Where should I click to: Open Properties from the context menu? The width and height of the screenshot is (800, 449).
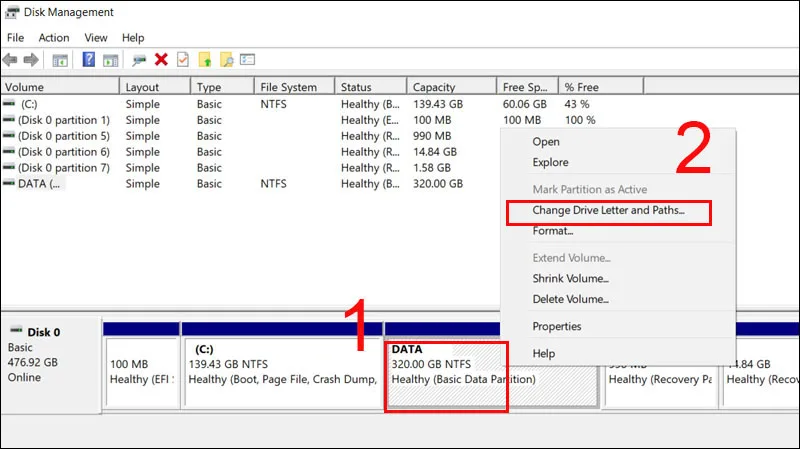[x=557, y=327]
